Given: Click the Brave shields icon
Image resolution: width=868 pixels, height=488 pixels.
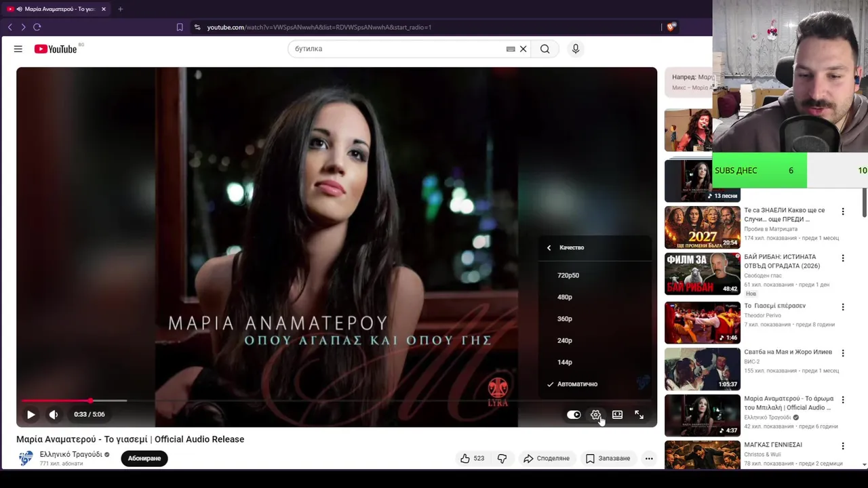Looking at the screenshot, I should pyautogui.click(x=671, y=27).
